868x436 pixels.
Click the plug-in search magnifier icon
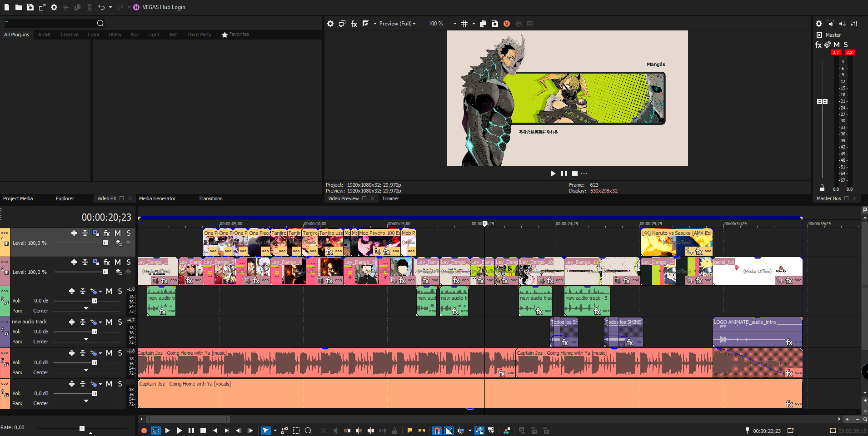(x=100, y=23)
